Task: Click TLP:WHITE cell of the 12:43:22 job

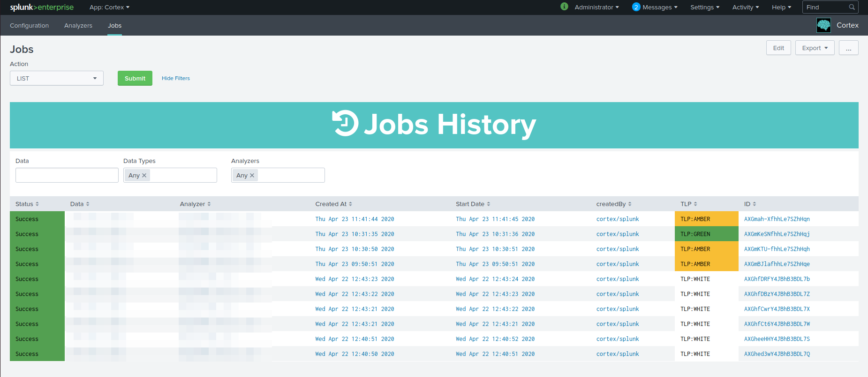Action: point(707,294)
